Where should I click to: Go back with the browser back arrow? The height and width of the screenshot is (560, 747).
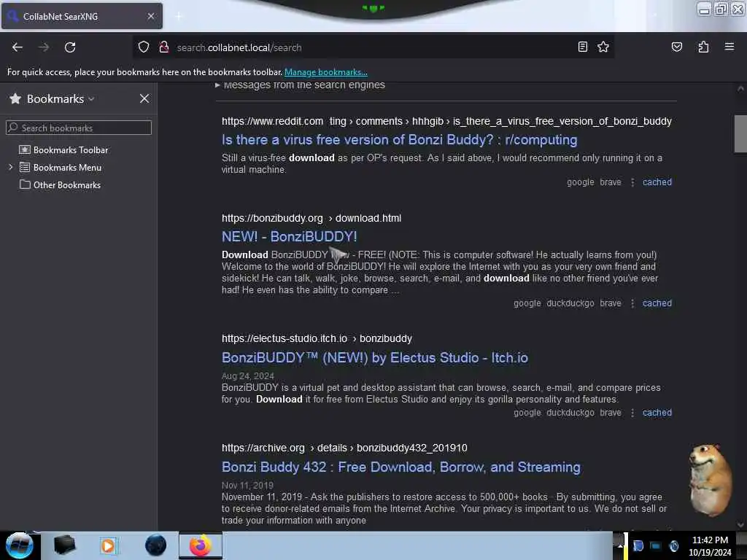18,47
